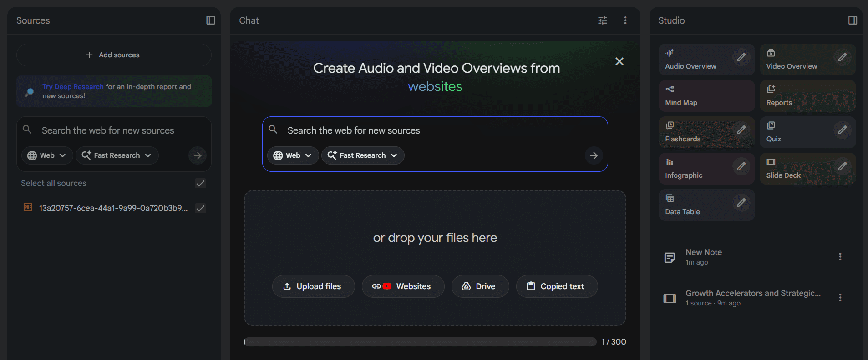This screenshot has width=868, height=360.
Task: Click Add sources button
Action: (114, 55)
